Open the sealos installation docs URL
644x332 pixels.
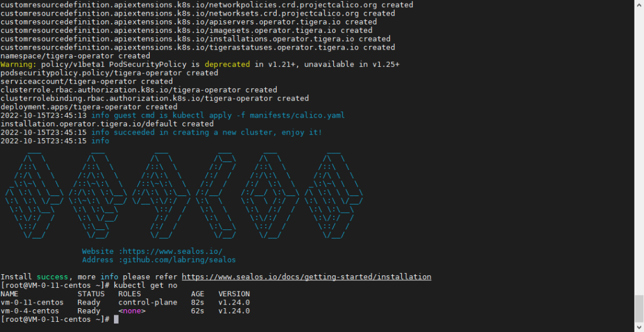point(306,277)
